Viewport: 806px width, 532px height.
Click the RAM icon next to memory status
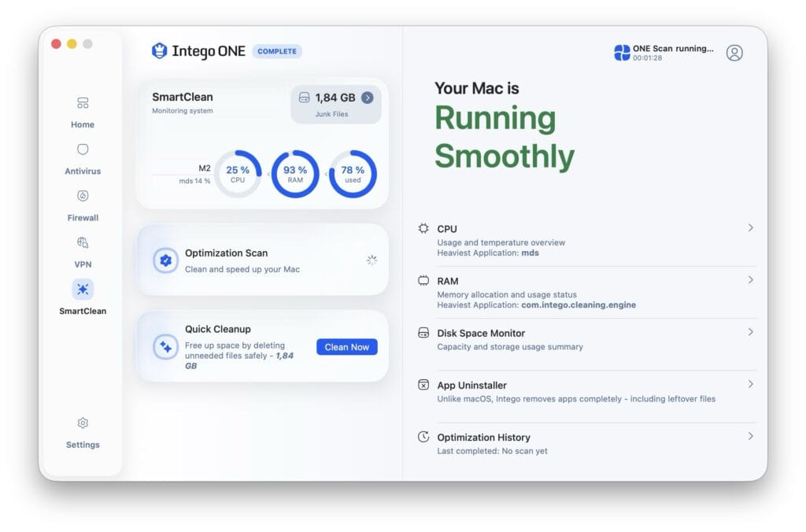423,280
